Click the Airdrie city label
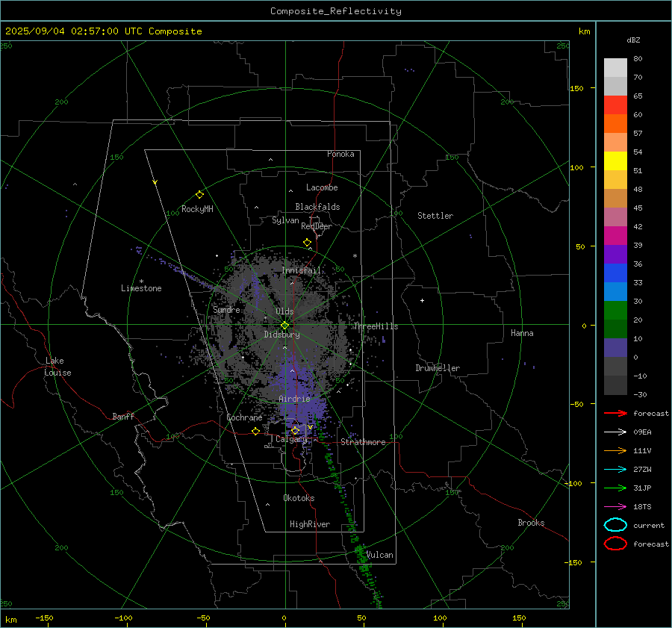The height and width of the screenshot is (628, 672). point(294,399)
